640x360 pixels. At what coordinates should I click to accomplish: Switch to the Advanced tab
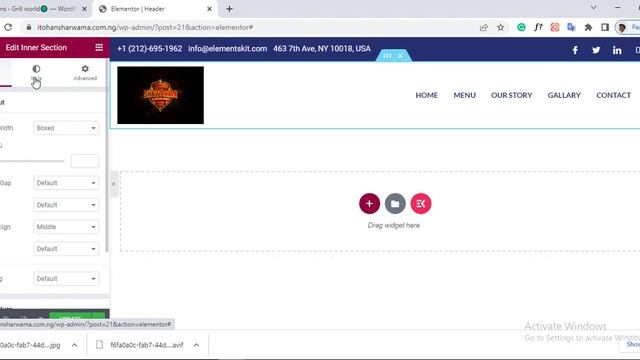pyautogui.click(x=85, y=73)
